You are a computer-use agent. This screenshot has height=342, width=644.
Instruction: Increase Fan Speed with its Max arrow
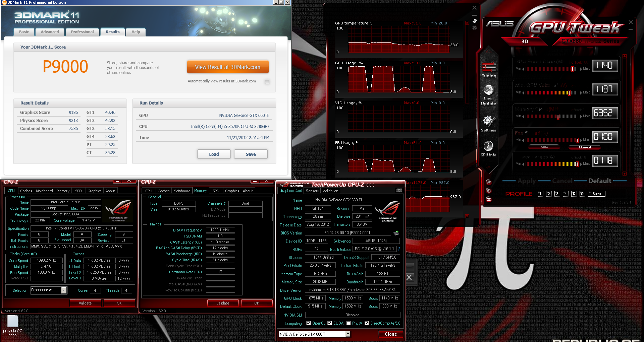(581, 140)
